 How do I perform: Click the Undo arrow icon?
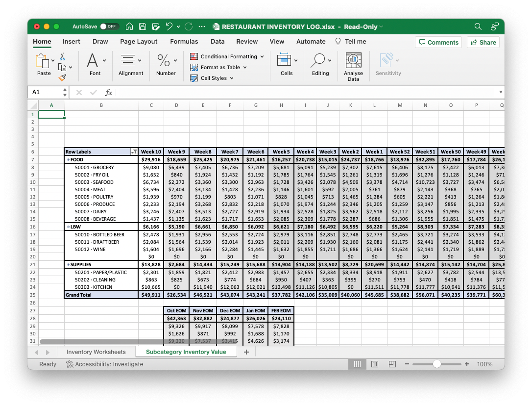pyautogui.click(x=169, y=26)
